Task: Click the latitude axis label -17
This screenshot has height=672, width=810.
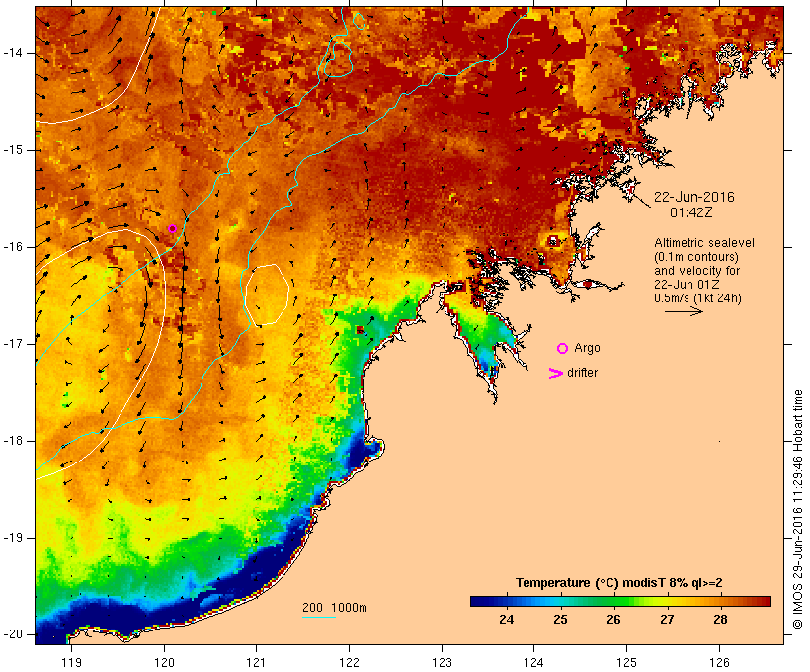Action: pyautogui.click(x=13, y=344)
